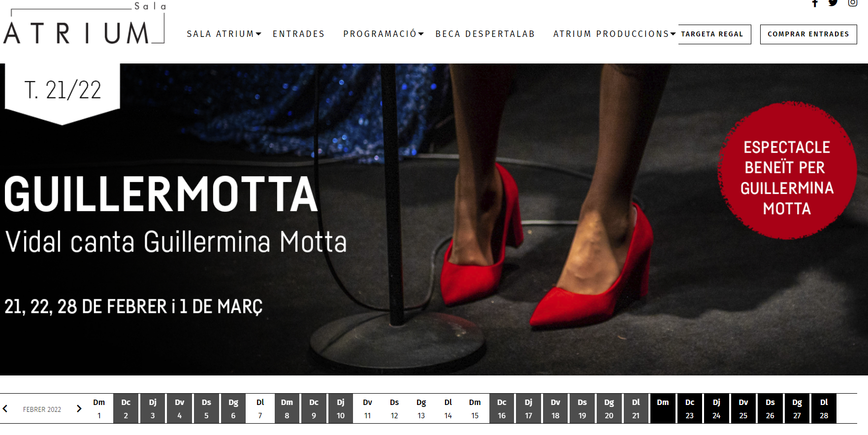Select Dl 28 in the calendar

[x=824, y=408]
